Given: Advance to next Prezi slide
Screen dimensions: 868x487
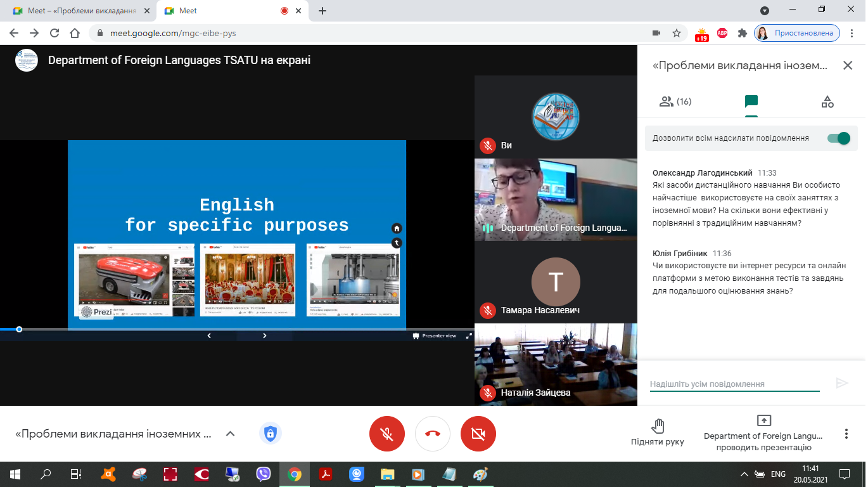Looking at the screenshot, I should 265,335.
